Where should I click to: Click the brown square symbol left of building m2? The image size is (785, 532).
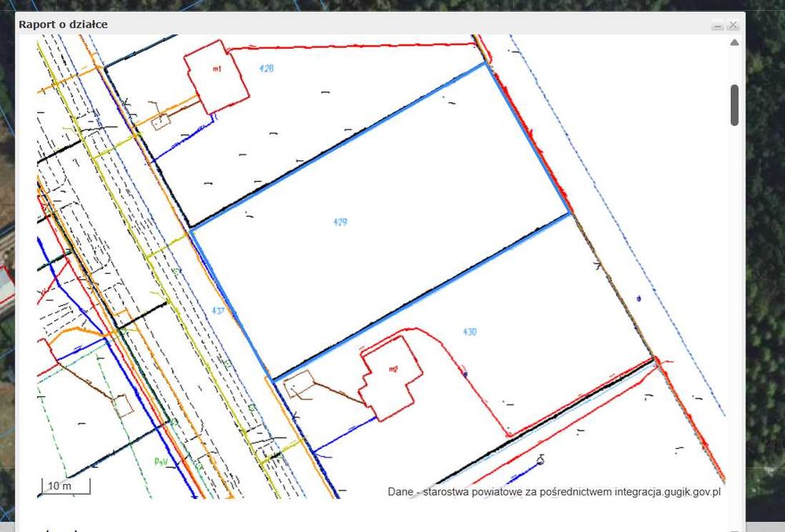299,384
